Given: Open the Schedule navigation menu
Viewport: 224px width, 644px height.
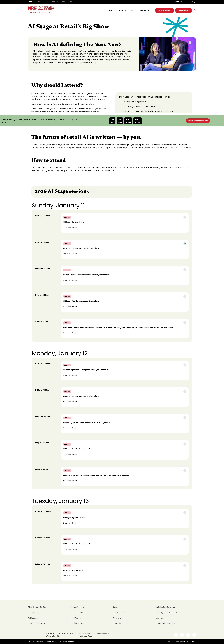Looking at the screenshot, I should pyautogui.click(x=122, y=11).
